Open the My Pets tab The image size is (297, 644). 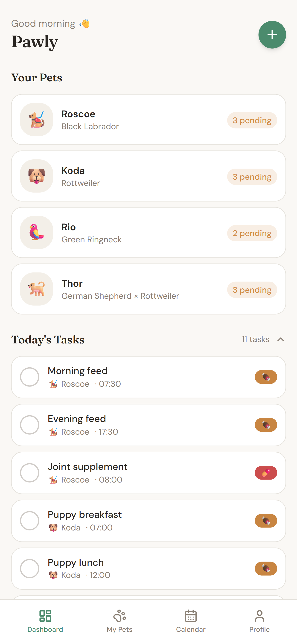pos(119,621)
